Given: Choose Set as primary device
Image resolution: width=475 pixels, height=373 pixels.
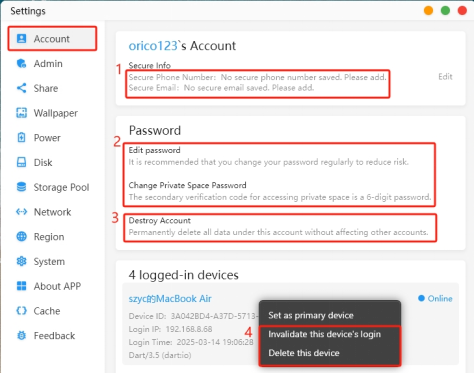Looking at the screenshot, I should pyautogui.click(x=311, y=315).
